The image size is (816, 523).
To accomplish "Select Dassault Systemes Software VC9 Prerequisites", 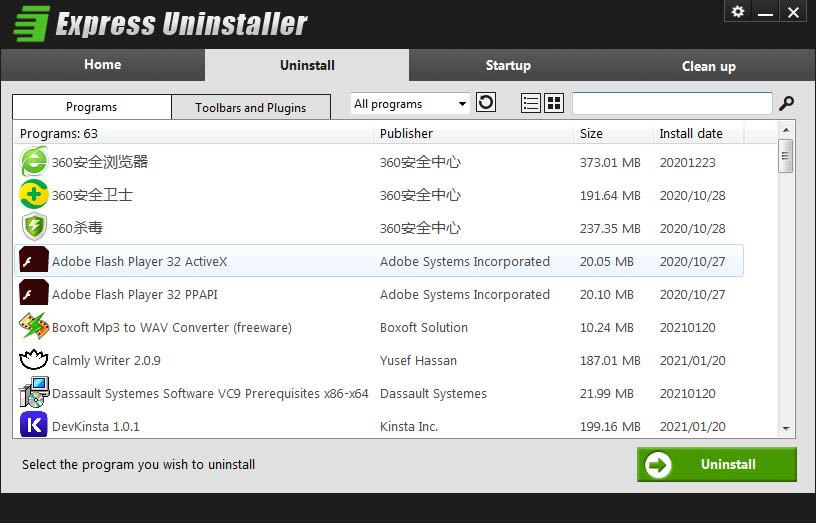I will pyautogui.click(x=379, y=393).
